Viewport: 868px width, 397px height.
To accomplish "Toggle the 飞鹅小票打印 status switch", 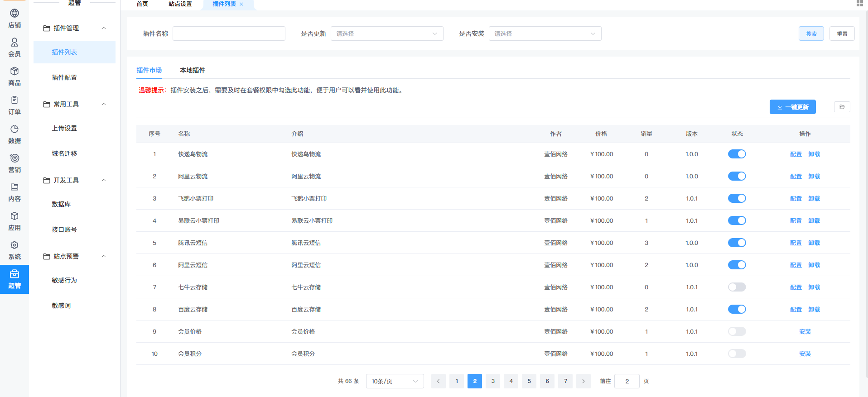I will pyautogui.click(x=737, y=198).
